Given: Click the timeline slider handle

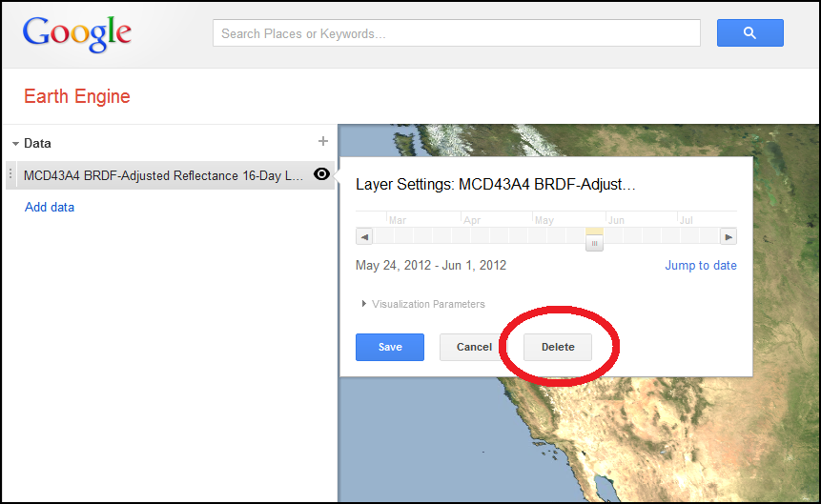Looking at the screenshot, I should [594, 243].
